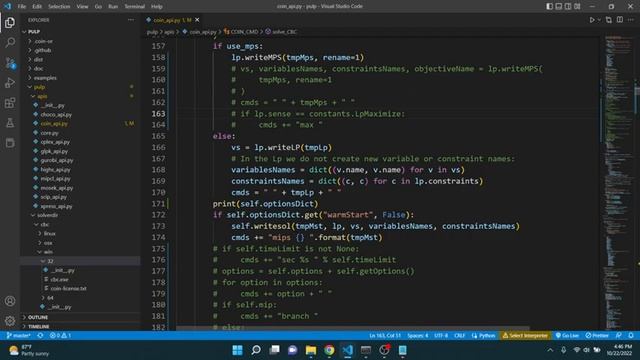Click Select Interpreter warning in status bar
This screenshot has width=640, height=360.
525,336
